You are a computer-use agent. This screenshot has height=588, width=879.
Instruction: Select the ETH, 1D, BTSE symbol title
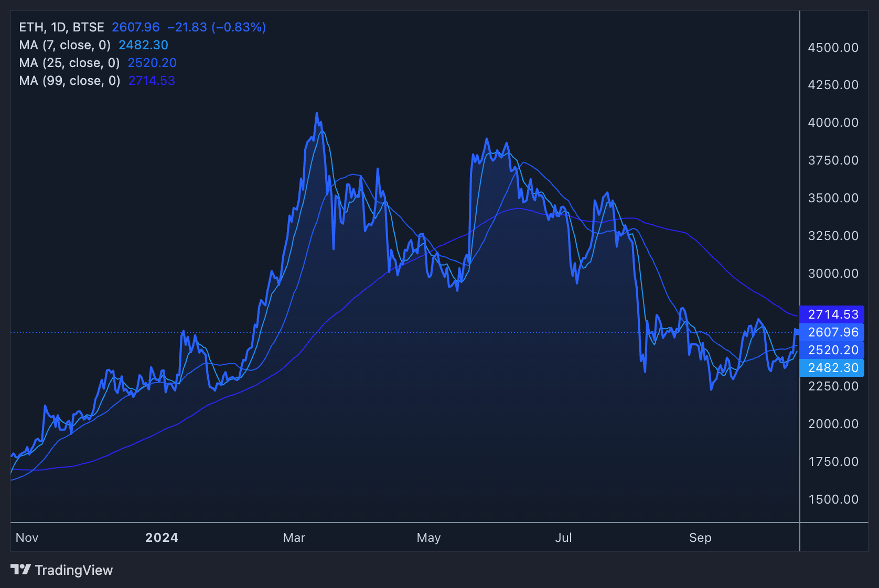point(61,27)
